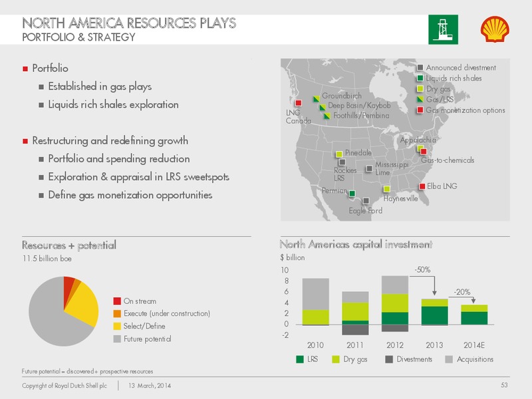Click the Announced divestment legend swatch

coord(420,68)
